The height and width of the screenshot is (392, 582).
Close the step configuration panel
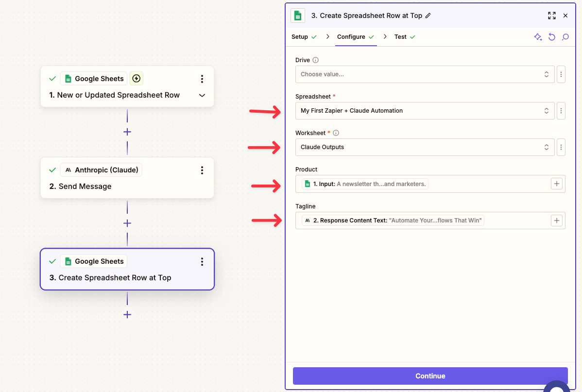coord(565,16)
